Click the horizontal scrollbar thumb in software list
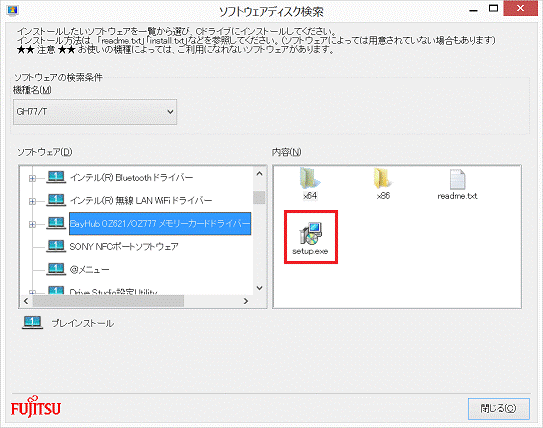Viewport: 543px width, 428px height. (x=108, y=301)
